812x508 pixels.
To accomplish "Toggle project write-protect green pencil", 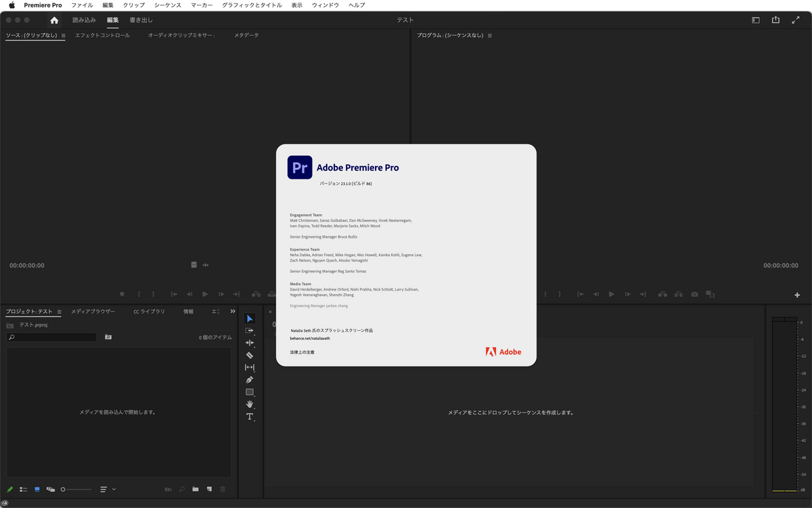I will tap(9, 489).
